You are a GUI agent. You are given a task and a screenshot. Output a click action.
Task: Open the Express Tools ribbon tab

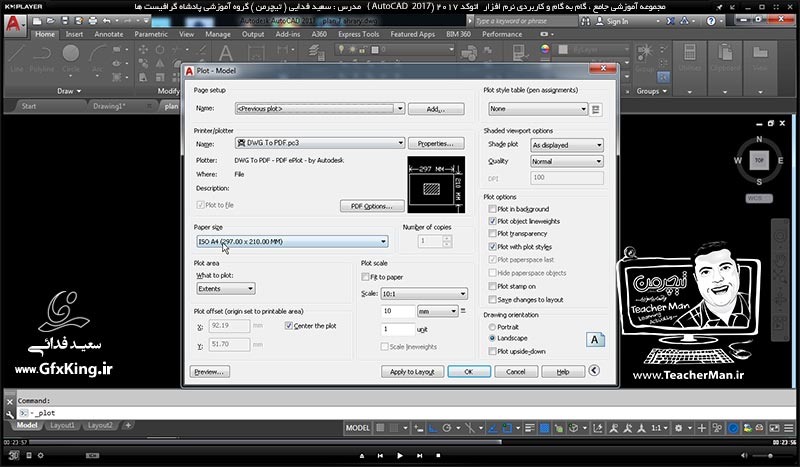(x=358, y=34)
